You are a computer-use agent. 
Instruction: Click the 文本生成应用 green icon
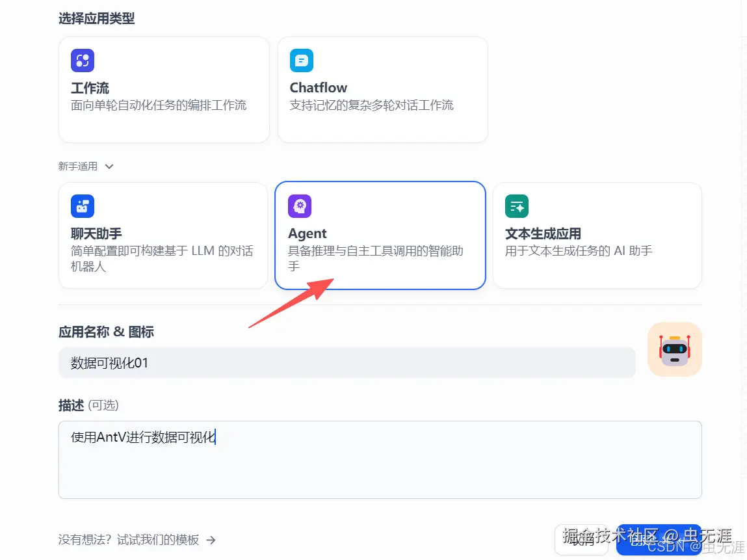click(x=516, y=206)
